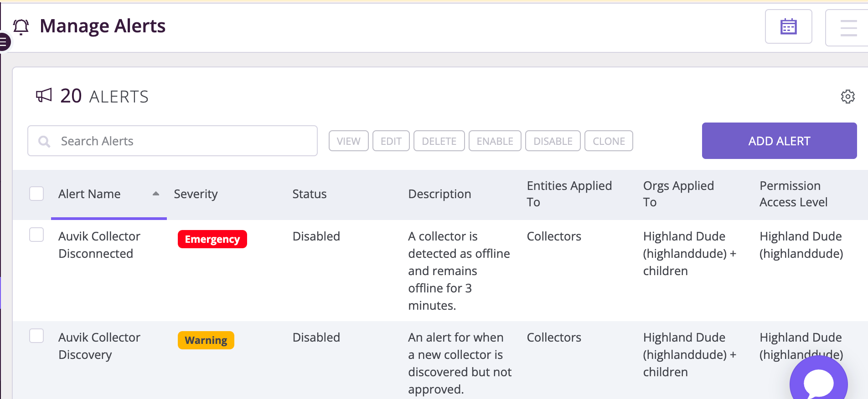The image size is (868, 399).
Task: Click the bell icon beside Manage Alerts
Action: (x=21, y=26)
